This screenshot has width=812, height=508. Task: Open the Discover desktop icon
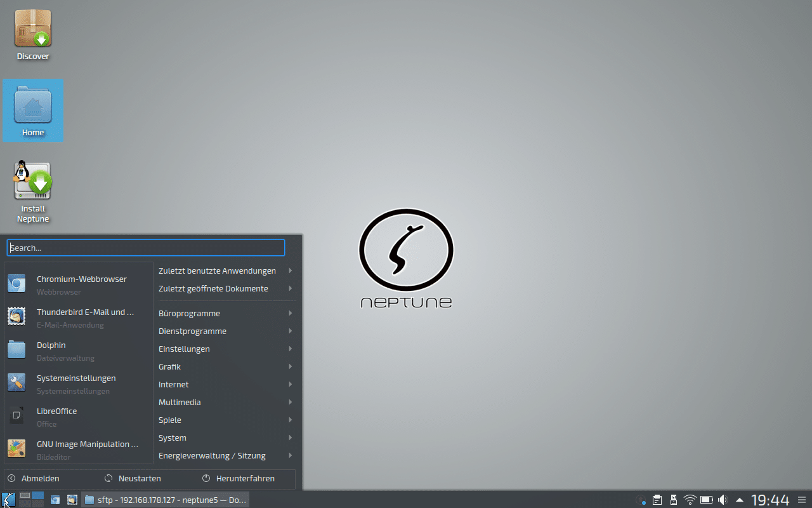click(33, 35)
